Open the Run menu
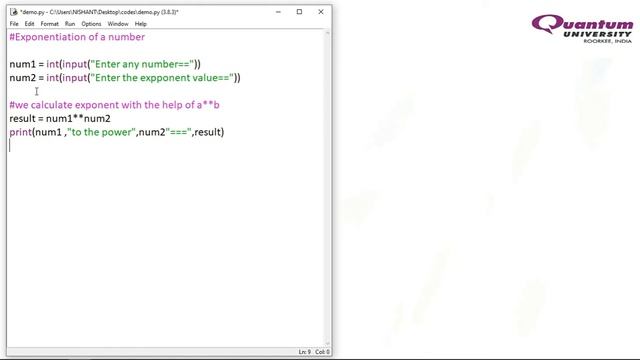This screenshot has height=360, width=640. tap(70, 24)
